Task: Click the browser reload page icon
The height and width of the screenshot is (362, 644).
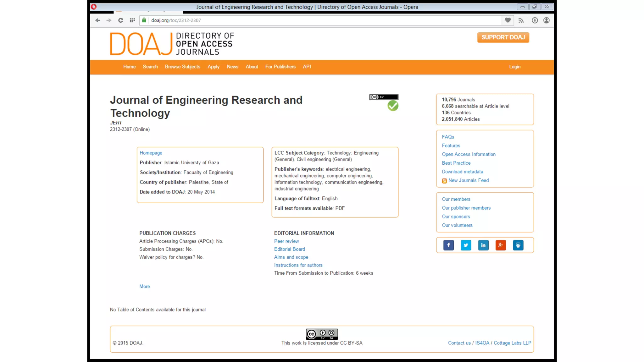Action: tap(120, 20)
